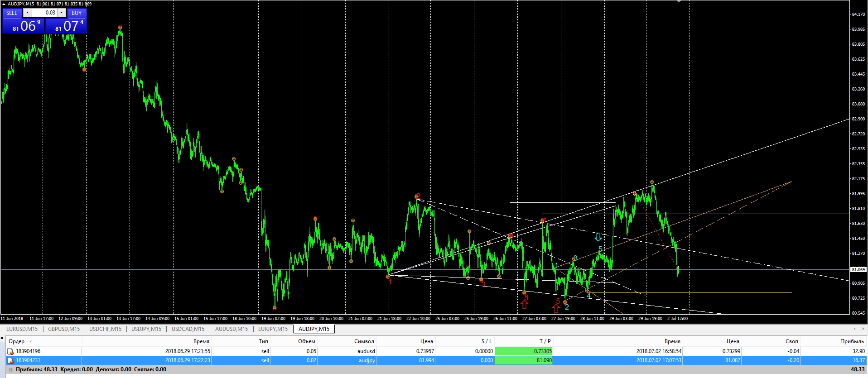Collapse the one-click trading panel triangle
Screen dimensions: 868x378
click(4, 4)
